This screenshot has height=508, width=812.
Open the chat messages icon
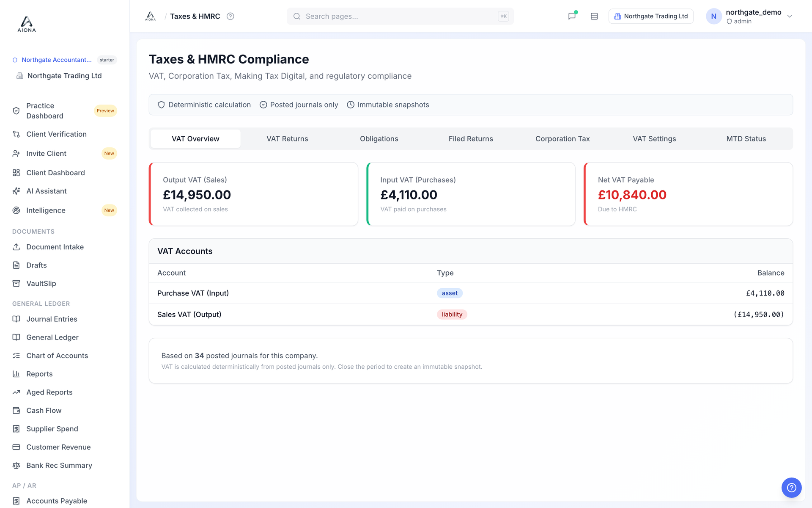572,16
